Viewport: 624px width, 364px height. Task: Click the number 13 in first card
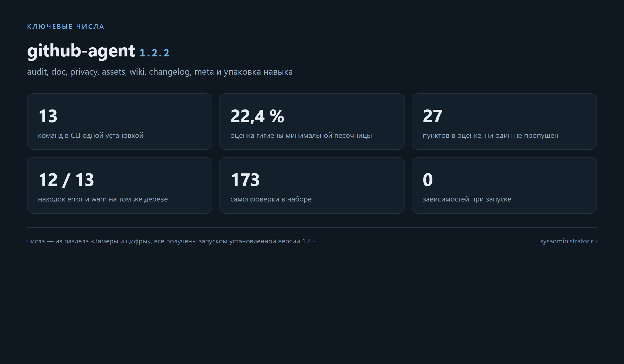pos(48,116)
